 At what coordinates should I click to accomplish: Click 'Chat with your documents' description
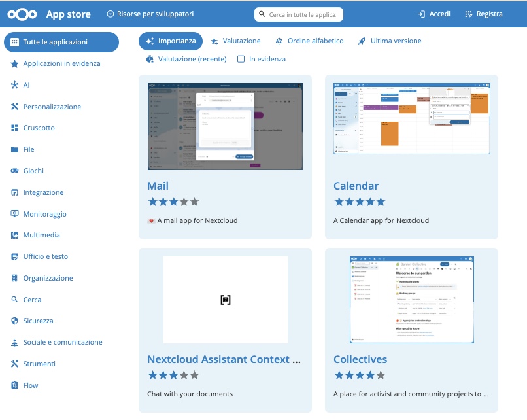190,394
